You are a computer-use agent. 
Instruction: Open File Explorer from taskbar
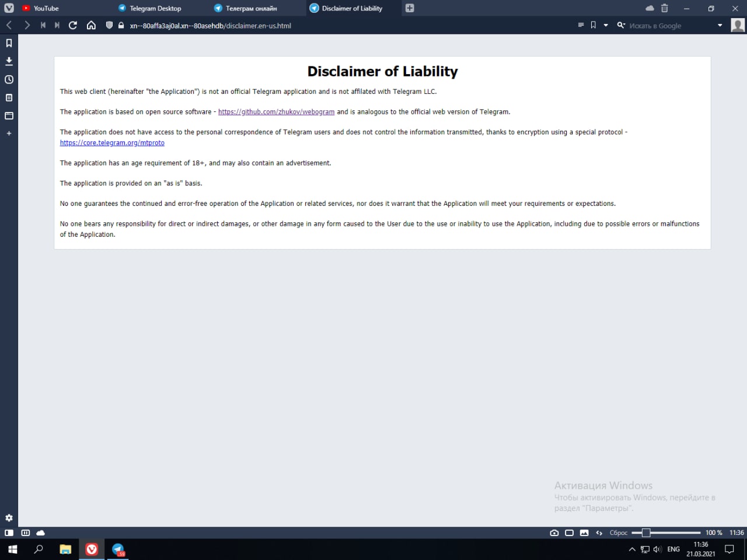65,549
